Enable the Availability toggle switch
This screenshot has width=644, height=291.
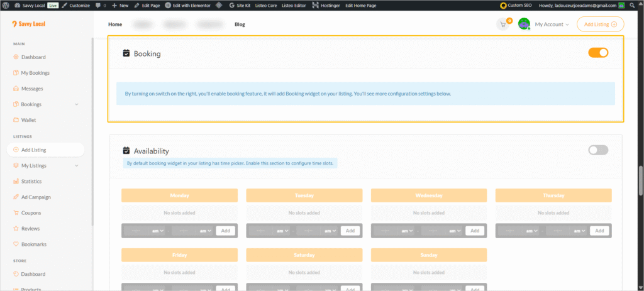[598, 150]
